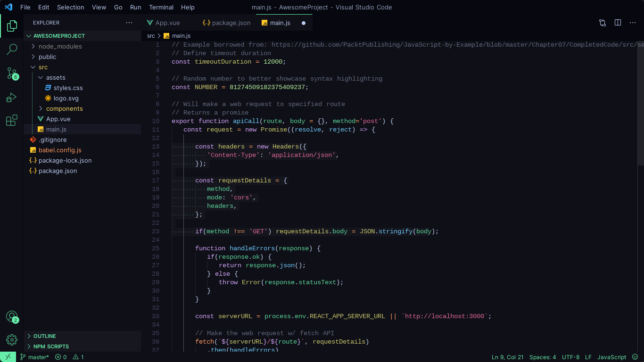This screenshot has height=362, width=644.
Task: Open the Extensions view
Action: [x=12, y=121]
